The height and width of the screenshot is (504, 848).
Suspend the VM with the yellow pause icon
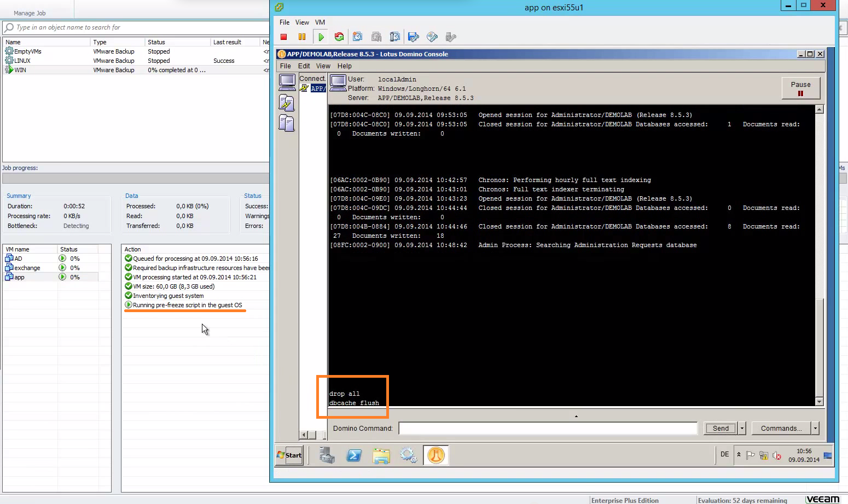click(x=301, y=37)
